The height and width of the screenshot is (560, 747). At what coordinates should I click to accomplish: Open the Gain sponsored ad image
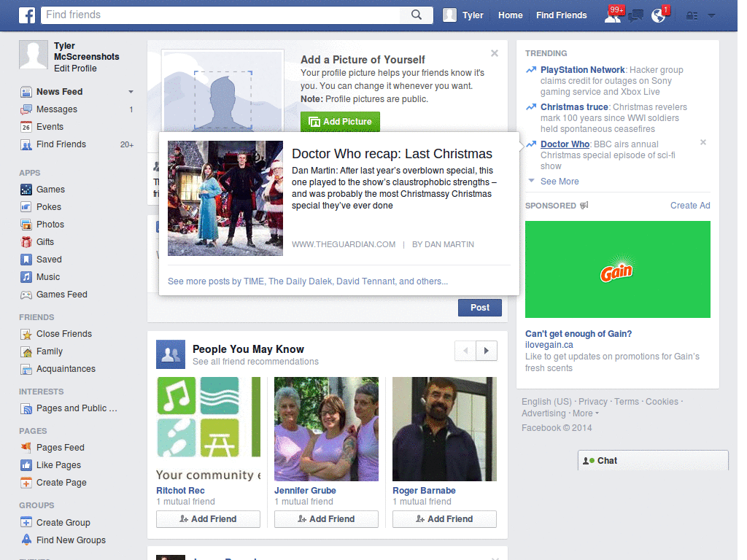click(617, 270)
